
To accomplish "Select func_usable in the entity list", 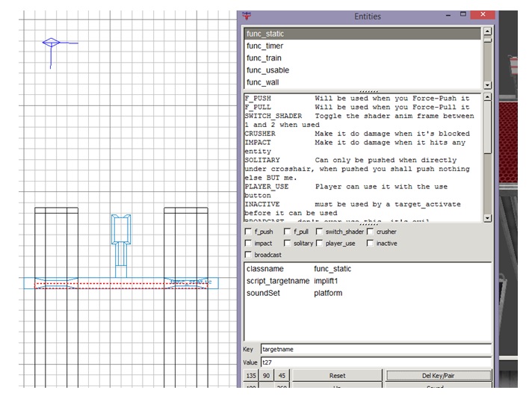I will [362, 70].
